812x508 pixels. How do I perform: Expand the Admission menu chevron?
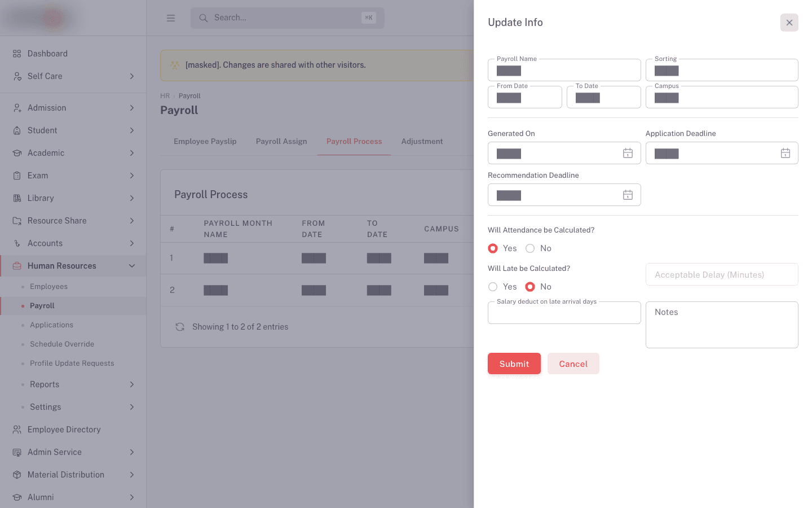[132, 108]
